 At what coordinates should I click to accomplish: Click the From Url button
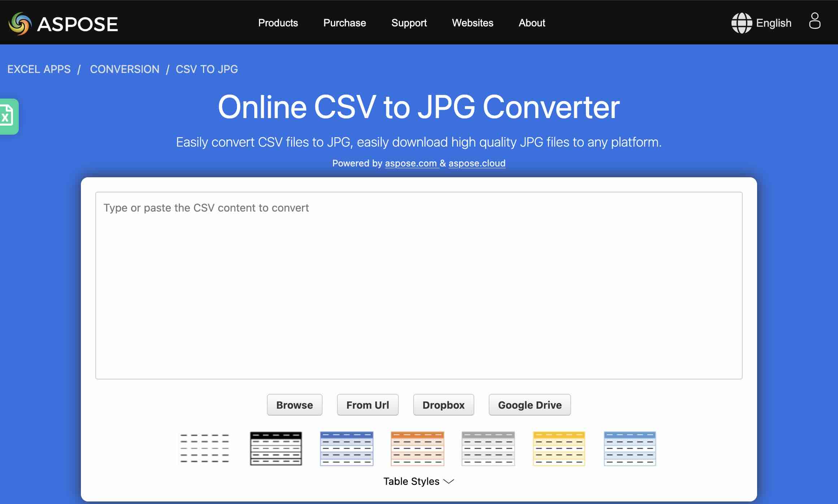[368, 405]
